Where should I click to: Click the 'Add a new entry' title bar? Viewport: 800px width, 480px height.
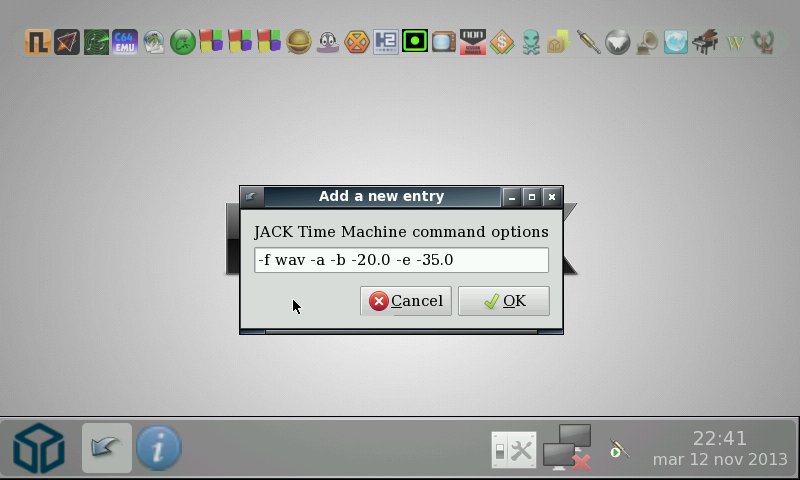[382, 196]
